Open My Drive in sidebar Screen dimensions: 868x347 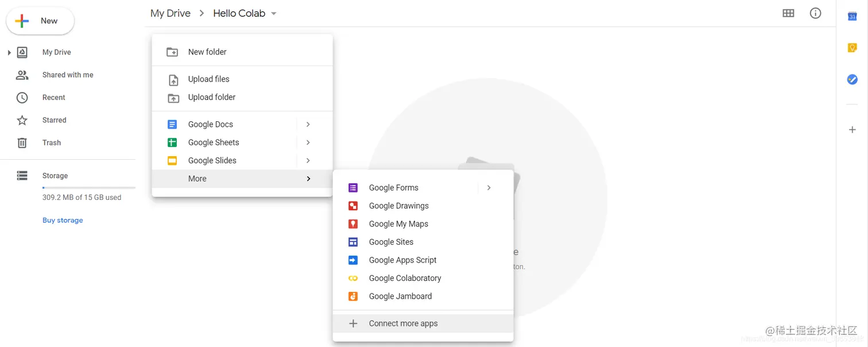tap(57, 52)
